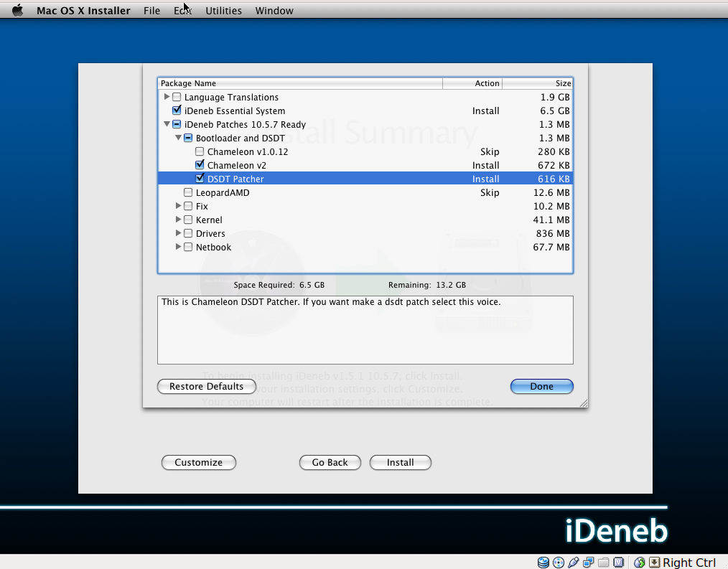
Task: Click the Install action for Chameleon v2
Action: [485, 165]
